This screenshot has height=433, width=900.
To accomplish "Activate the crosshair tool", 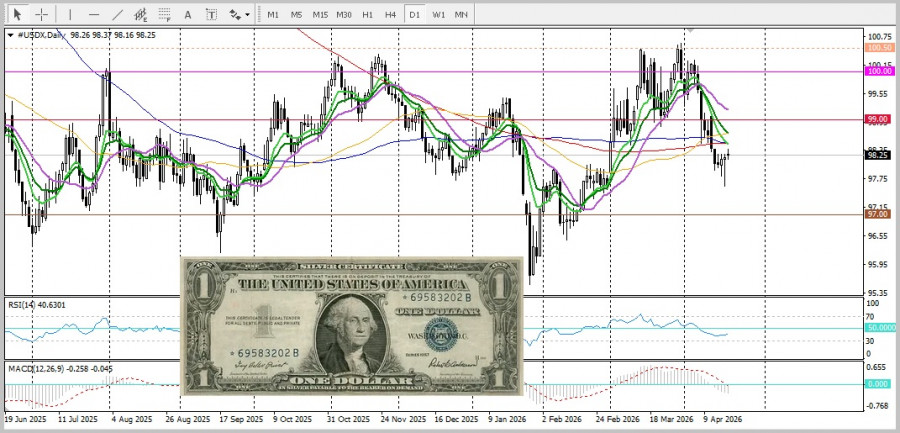I will point(41,14).
